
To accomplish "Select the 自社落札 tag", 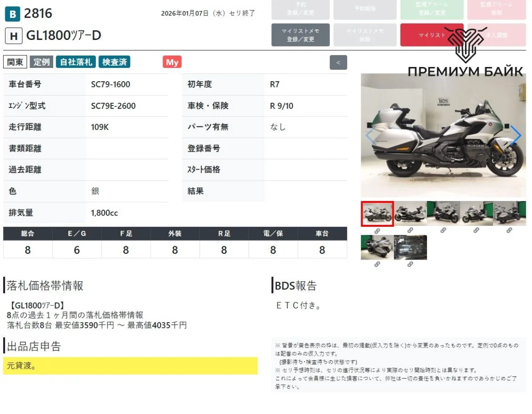I will 76,62.
